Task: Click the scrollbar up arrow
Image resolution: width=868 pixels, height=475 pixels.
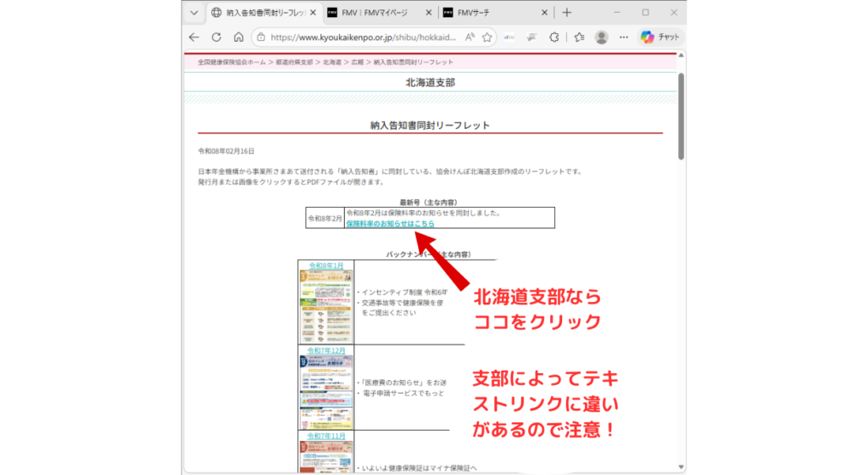Action: 681,55
